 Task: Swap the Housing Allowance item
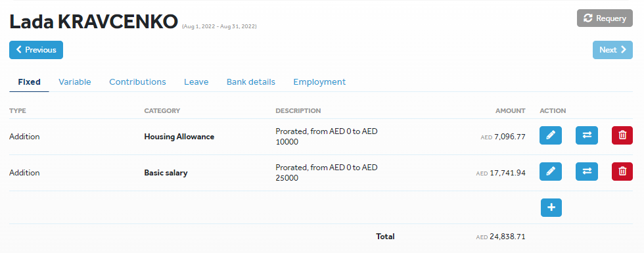pyautogui.click(x=586, y=135)
